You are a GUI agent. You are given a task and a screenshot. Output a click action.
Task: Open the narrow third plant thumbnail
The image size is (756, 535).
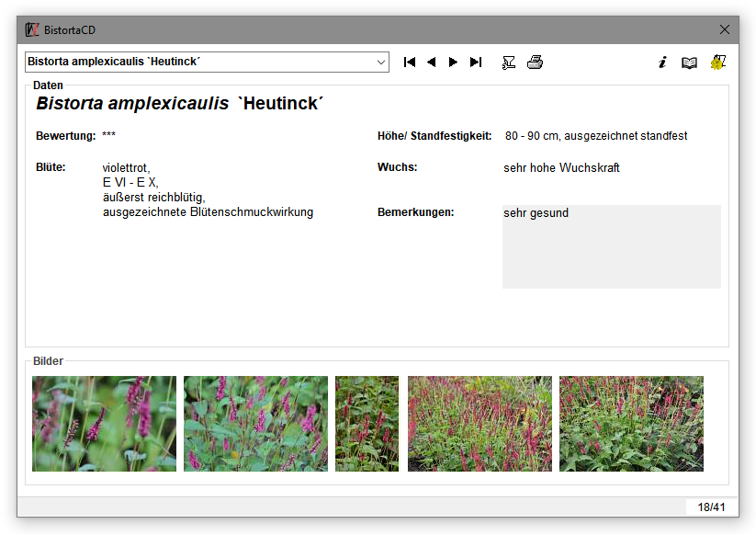(367, 424)
